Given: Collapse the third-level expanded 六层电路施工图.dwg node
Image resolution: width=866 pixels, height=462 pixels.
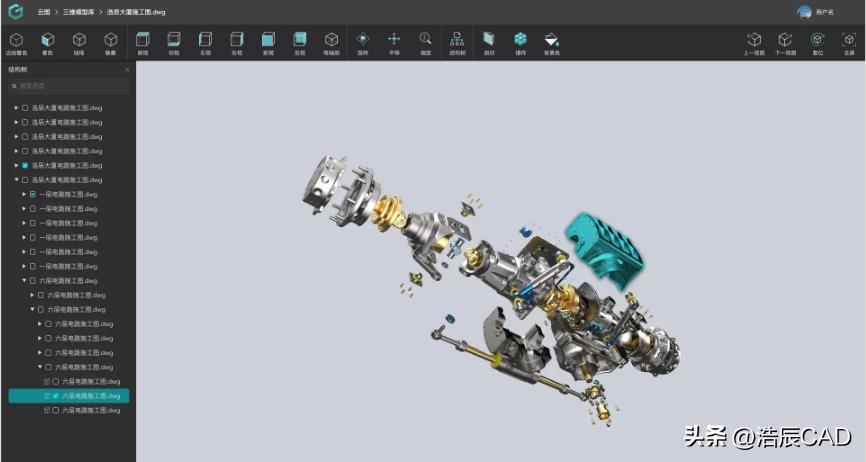Looking at the screenshot, I should click(32, 309).
